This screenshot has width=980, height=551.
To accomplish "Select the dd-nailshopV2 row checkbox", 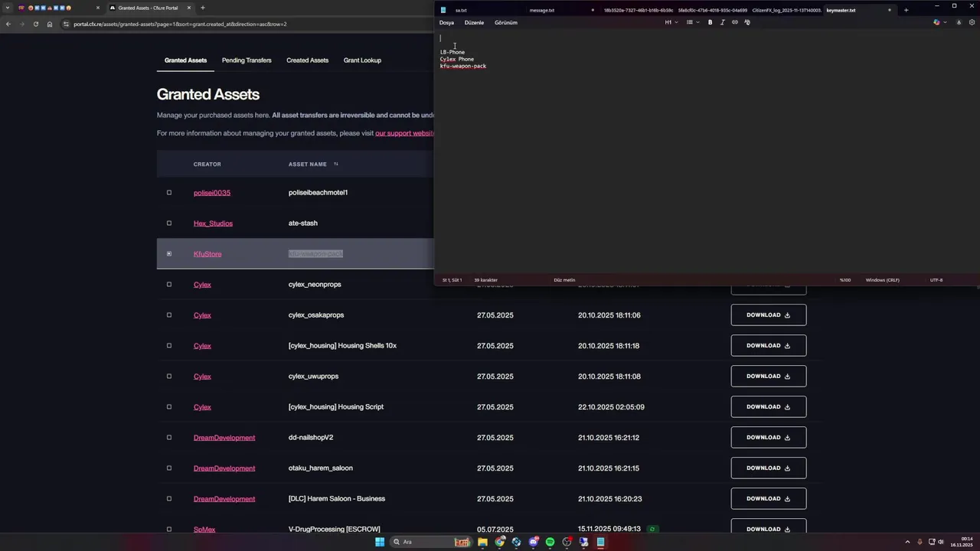I will click(169, 437).
